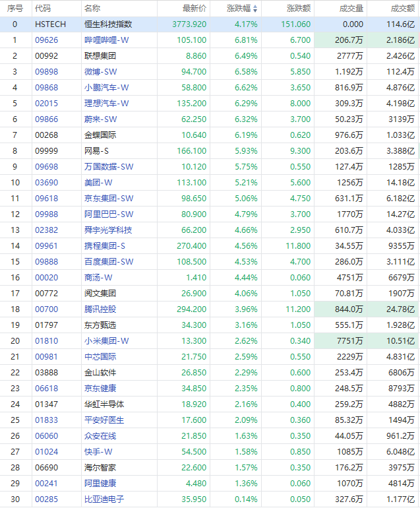Select 美团 turnover 14.18亿
Screen dimensions: 420x510
point(400,183)
